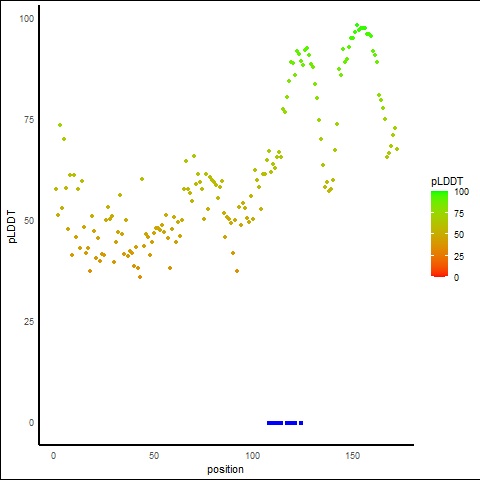
Task: Click the longest blue segment at bottom
Action: [275, 423]
